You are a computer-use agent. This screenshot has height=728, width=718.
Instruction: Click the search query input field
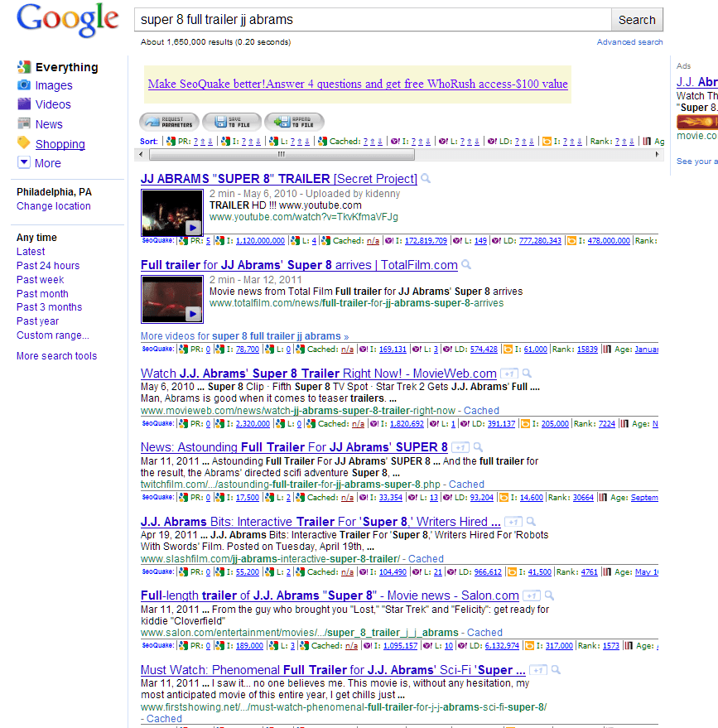(x=373, y=19)
